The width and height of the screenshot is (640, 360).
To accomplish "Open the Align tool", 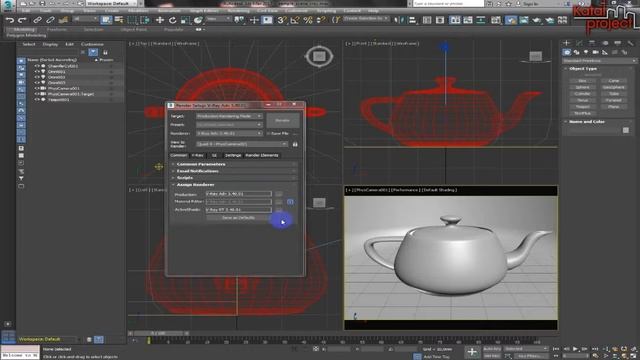I will (x=412, y=20).
